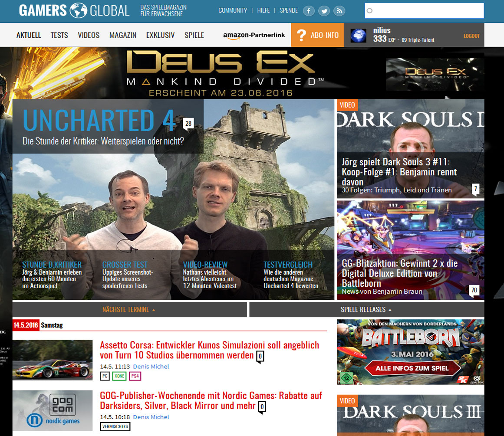504x436 pixels.
Task: Click the orange question mark ABO-INFO icon
Action: coord(301,35)
